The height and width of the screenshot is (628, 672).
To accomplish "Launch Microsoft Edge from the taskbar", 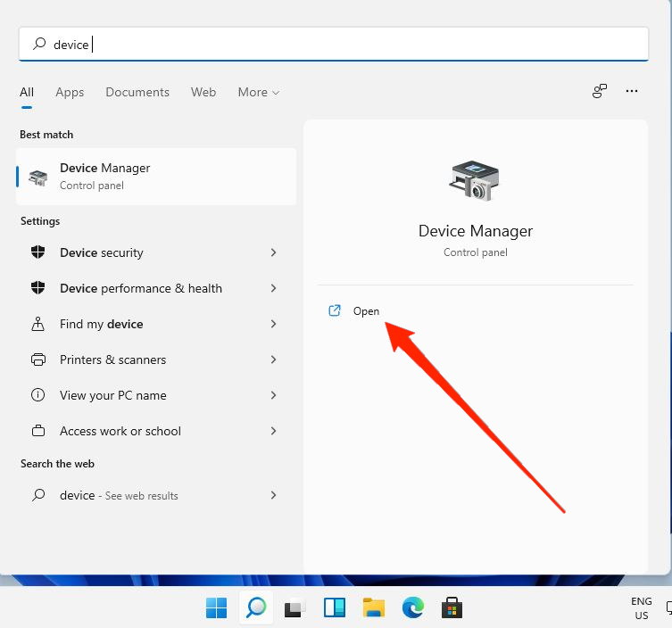I will tap(412, 608).
